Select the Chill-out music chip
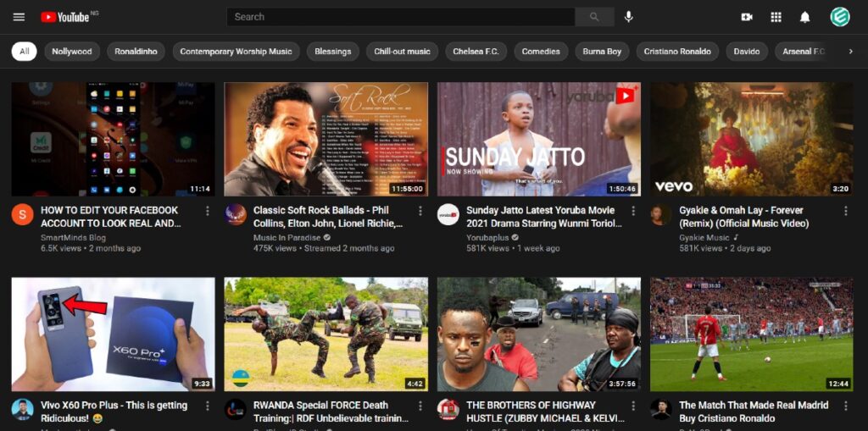868x431 pixels. pos(402,52)
